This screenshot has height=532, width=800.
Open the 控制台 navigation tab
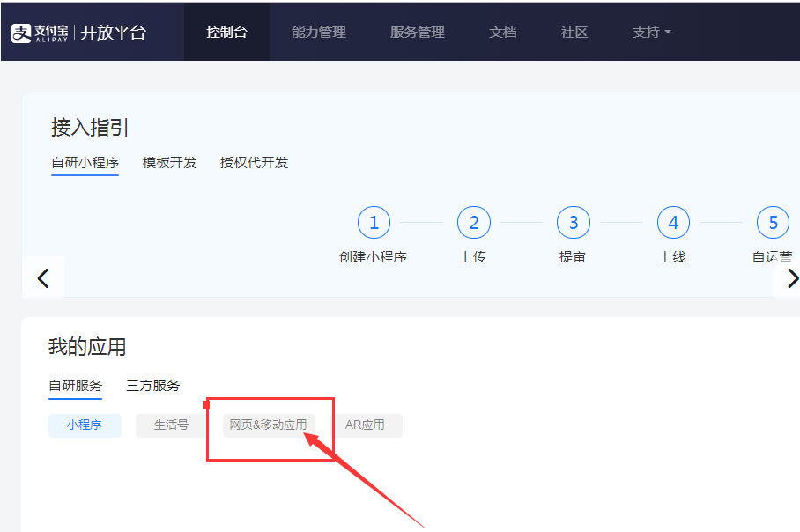226,33
